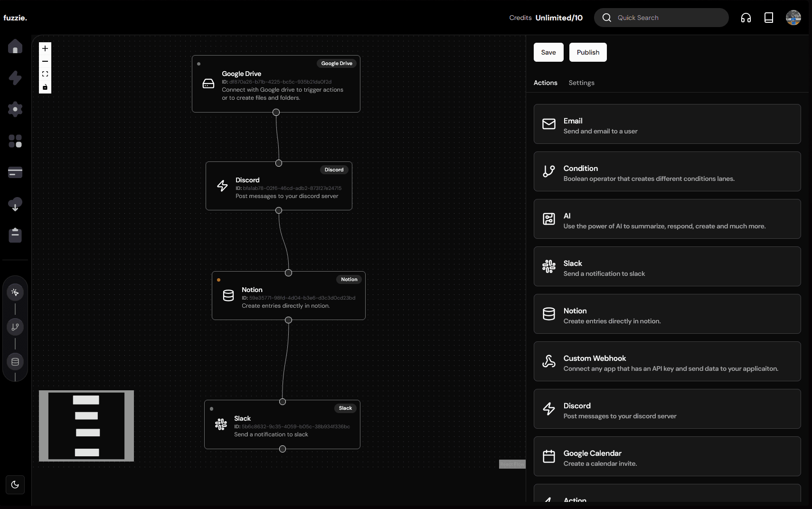Focus the Quick Search field
The width and height of the screenshot is (812, 509).
tap(661, 18)
